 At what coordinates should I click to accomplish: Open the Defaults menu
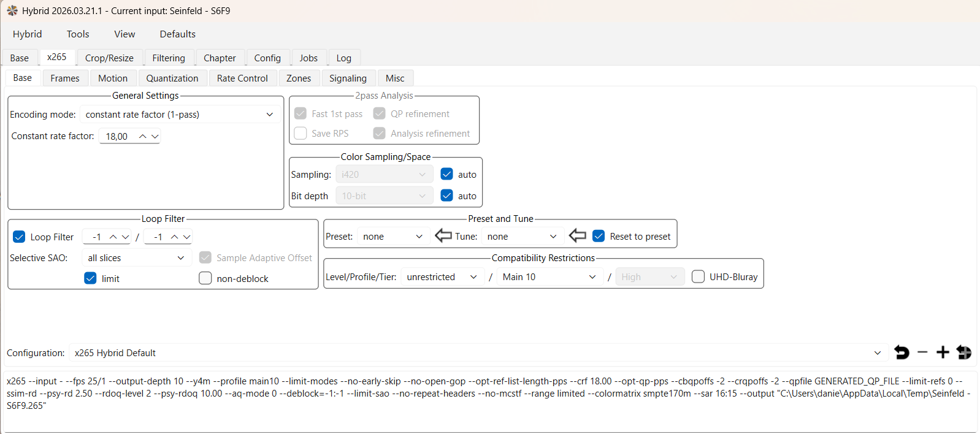click(177, 34)
